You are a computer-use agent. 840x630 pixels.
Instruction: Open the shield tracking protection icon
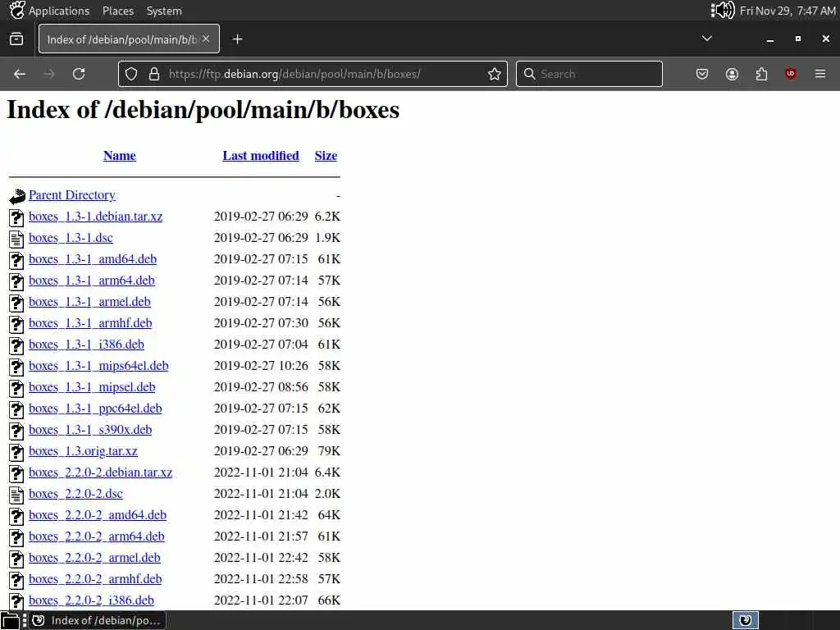click(x=131, y=74)
